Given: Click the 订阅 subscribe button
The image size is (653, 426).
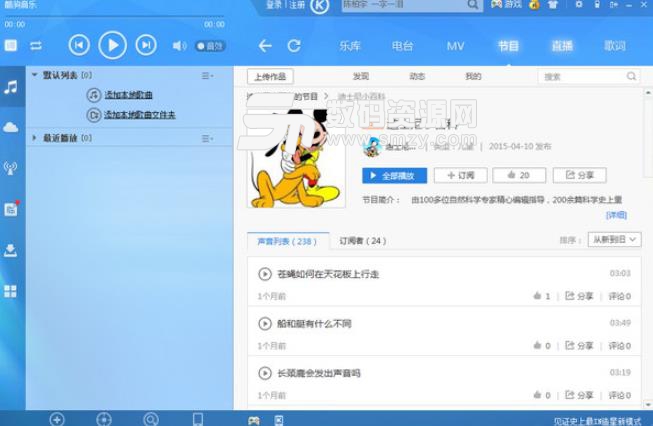Looking at the screenshot, I should (461, 175).
